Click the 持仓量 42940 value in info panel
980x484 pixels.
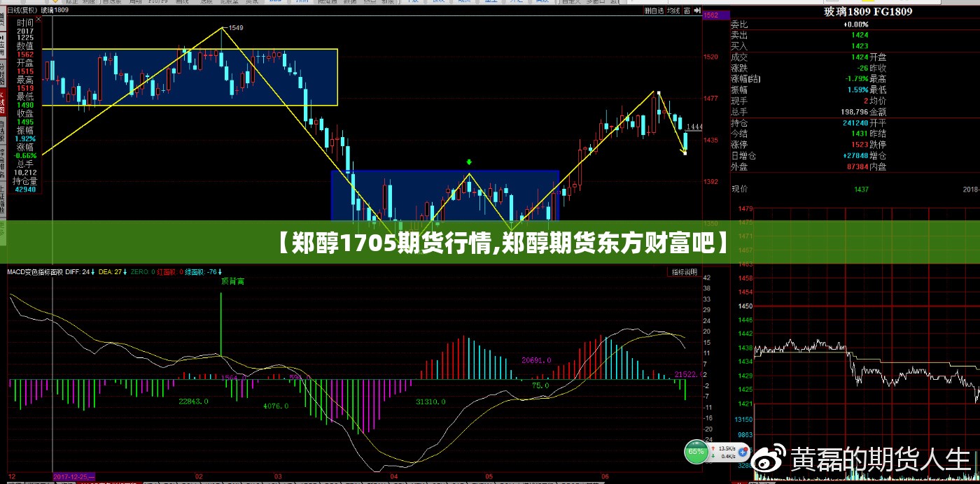pyautogui.click(x=25, y=190)
